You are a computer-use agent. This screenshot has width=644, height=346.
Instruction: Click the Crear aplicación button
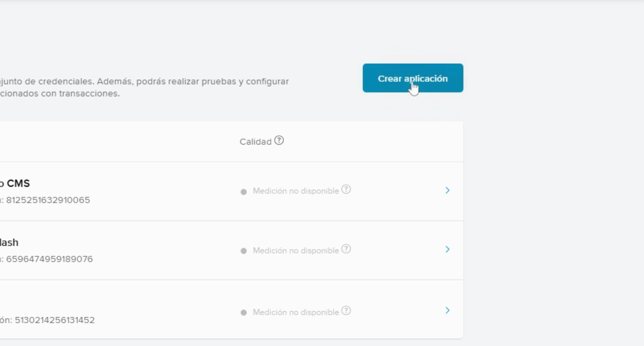(413, 78)
